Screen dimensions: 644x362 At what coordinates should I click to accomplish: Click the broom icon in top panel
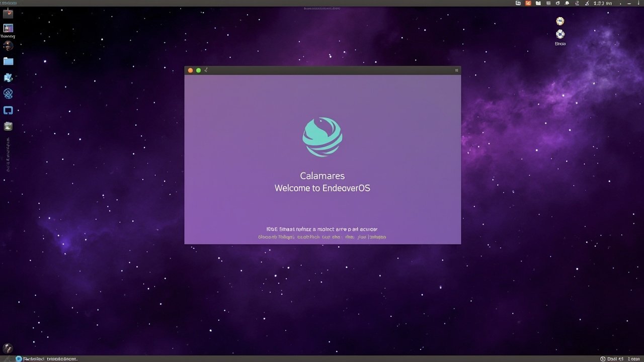click(587, 3)
